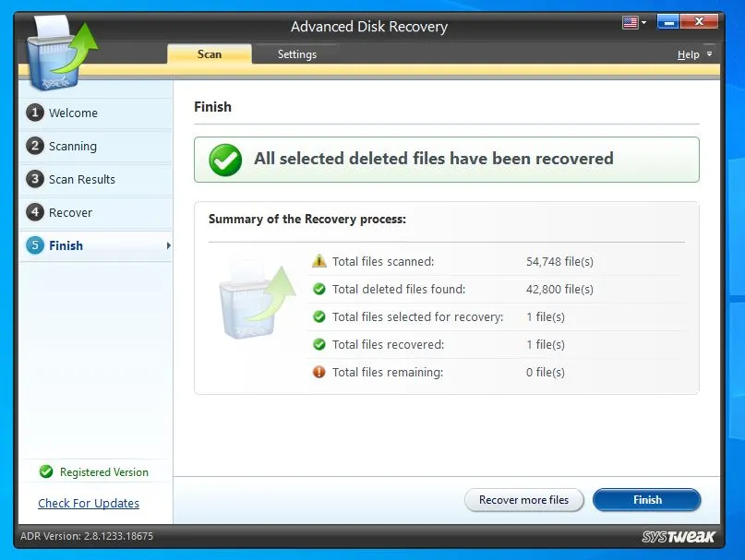Click check icon beside Total files recovered

coord(319,344)
